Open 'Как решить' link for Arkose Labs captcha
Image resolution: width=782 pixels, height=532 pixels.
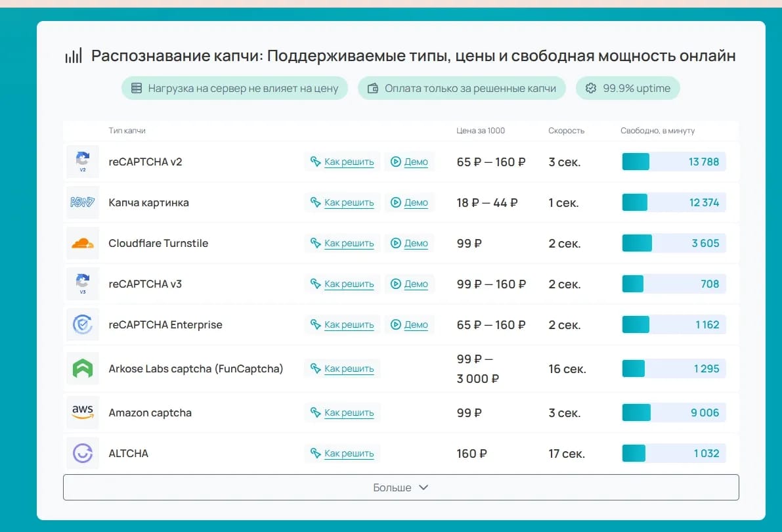[x=349, y=368]
